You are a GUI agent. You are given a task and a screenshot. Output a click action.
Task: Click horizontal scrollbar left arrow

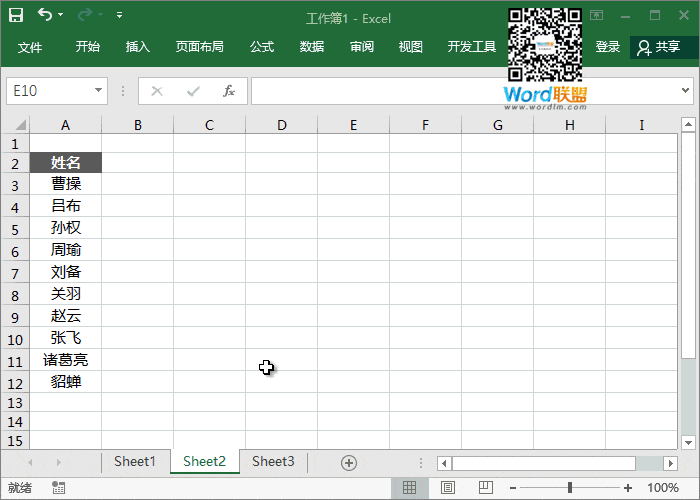pyautogui.click(x=444, y=463)
